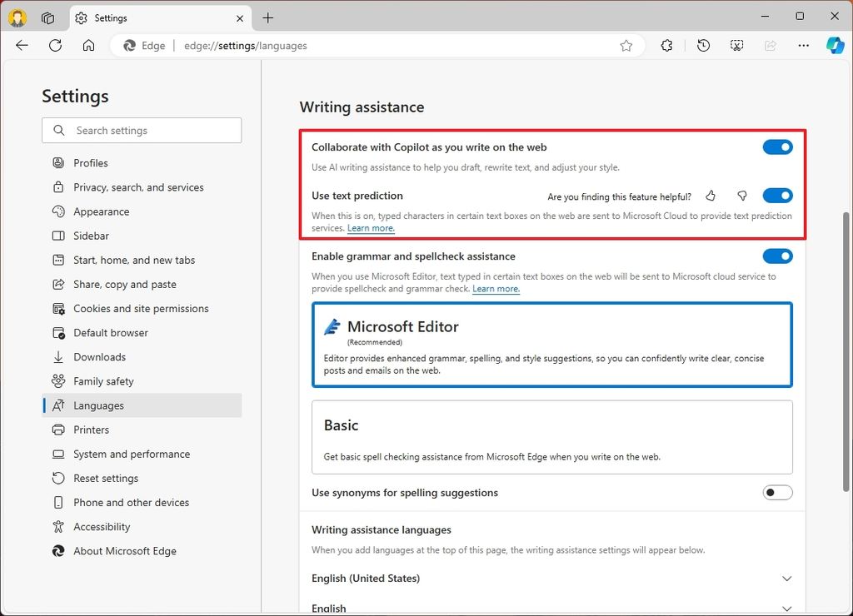Turn off the Use text prediction toggle
853x616 pixels.
(776, 195)
